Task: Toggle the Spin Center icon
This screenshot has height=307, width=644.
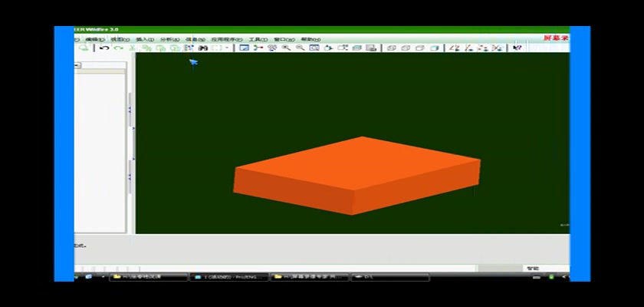Action: 258,48
